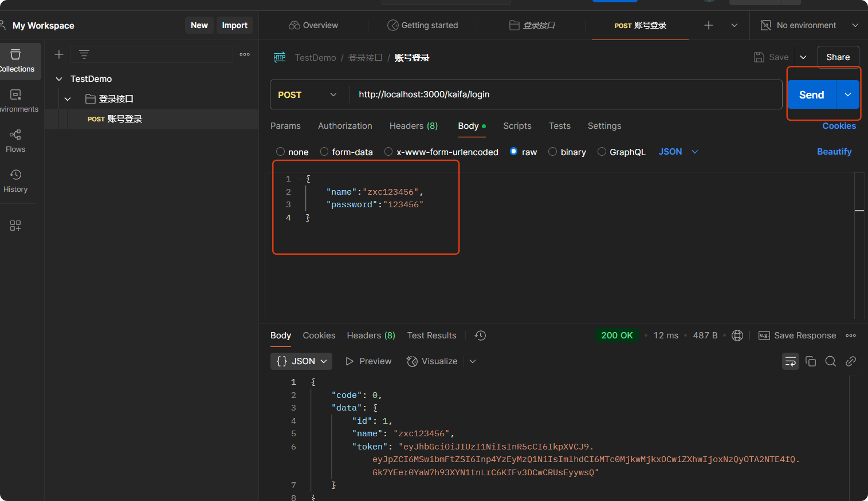Toggle the wrap lines icon in response
The width and height of the screenshot is (868, 501).
(x=791, y=361)
